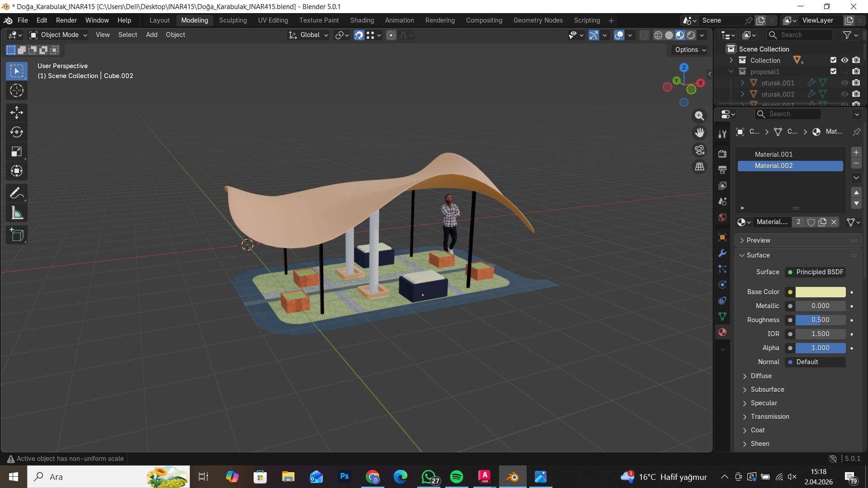The width and height of the screenshot is (868, 488).
Task: Open Global transform orientation dropdown
Action: coord(309,35)
